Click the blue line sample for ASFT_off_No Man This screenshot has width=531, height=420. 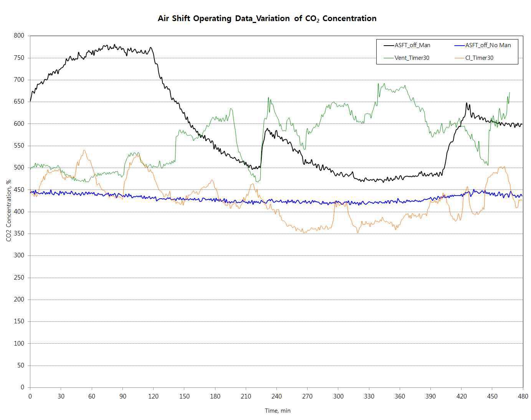[460, 45]
